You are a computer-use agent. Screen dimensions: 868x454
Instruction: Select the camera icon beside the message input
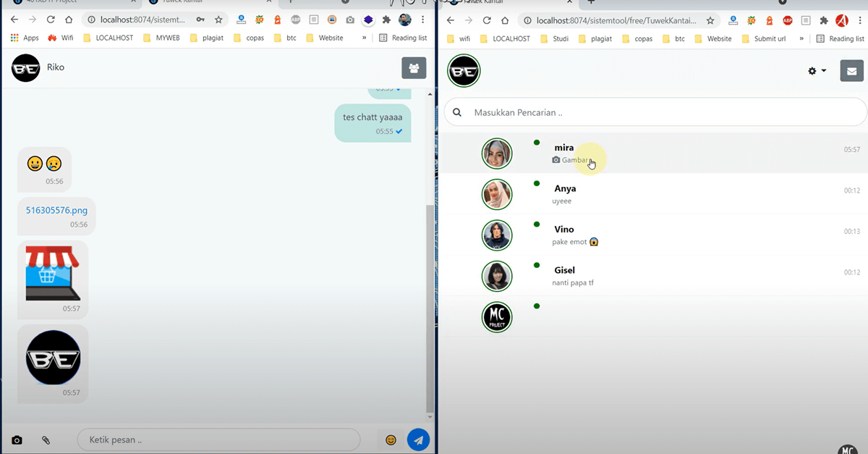[17, 440]
